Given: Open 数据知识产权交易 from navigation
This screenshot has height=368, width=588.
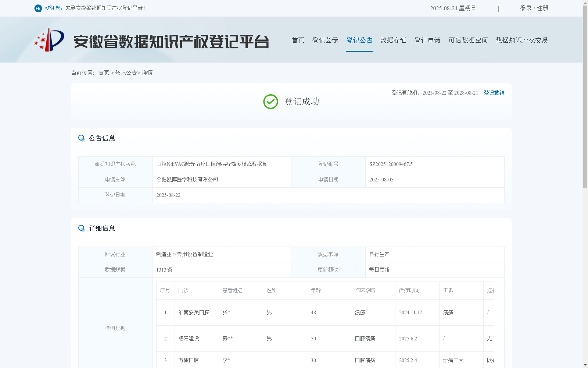Looking at the screenshot, I should [x=522, y=40].
